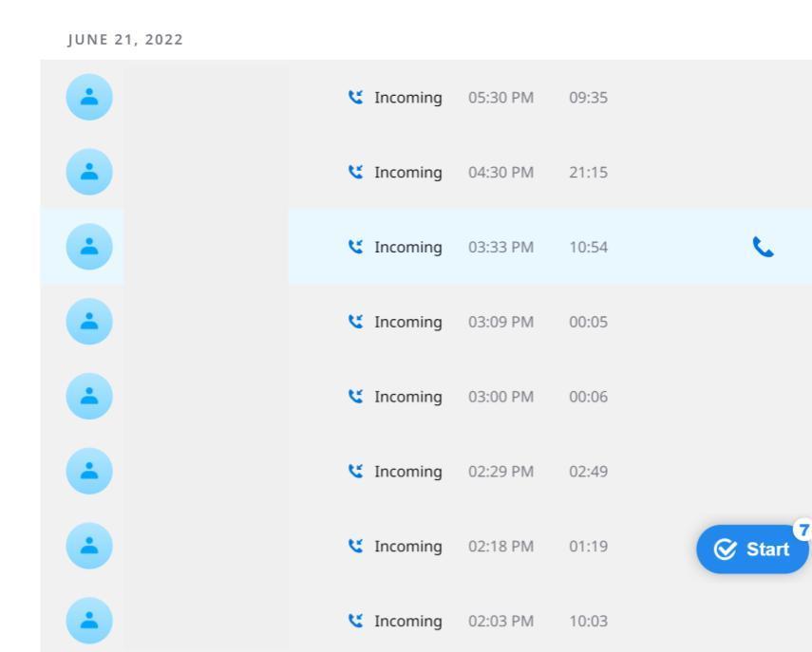Viewport: 812px width, 652px height.
Task: Select the Incoming label on the 03:09 PM row
Action: tap(407, 322)
